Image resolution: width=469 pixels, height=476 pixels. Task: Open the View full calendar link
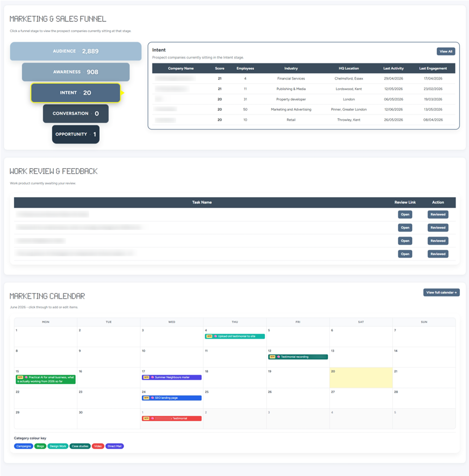(x=442, y=292)
